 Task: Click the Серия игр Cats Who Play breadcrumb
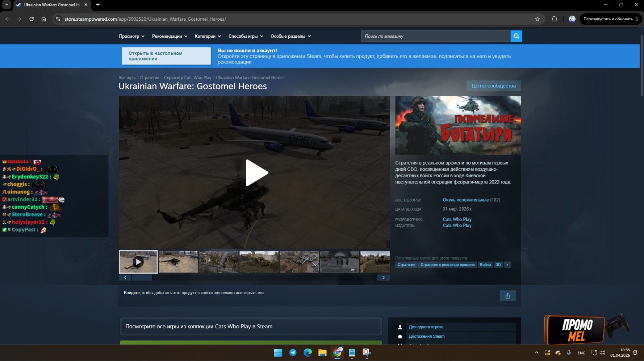(188, 78)
